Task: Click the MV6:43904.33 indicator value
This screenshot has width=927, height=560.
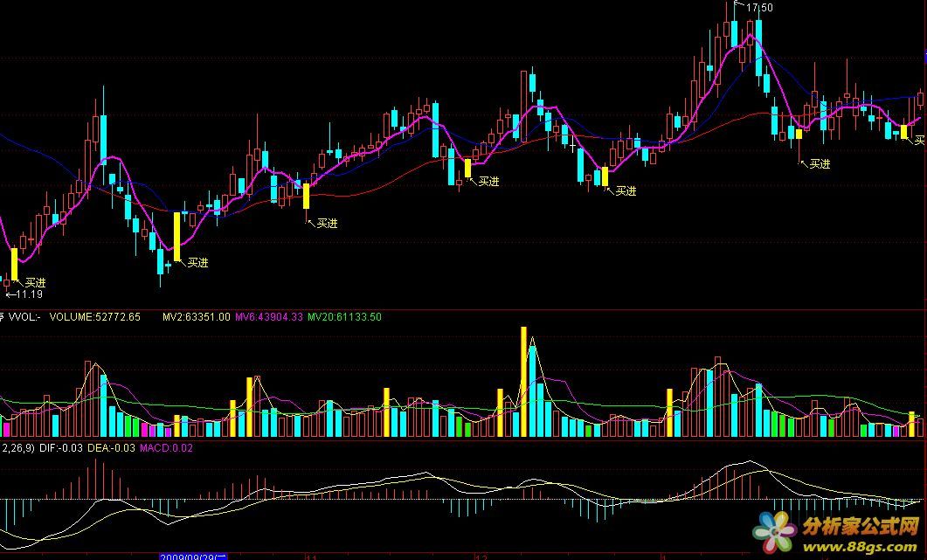Action: (x=269, y=317)
